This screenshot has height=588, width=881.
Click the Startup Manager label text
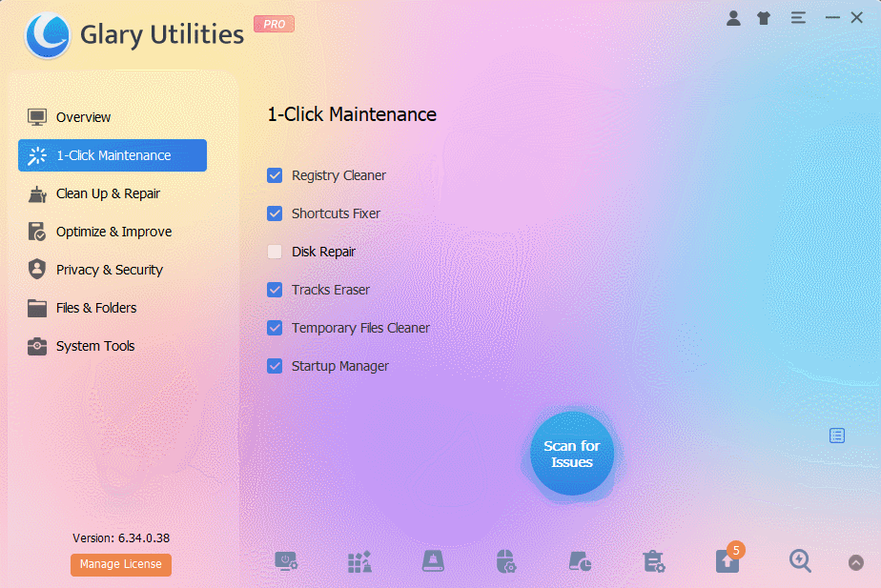pyautogui.click(x=340, y=366)
